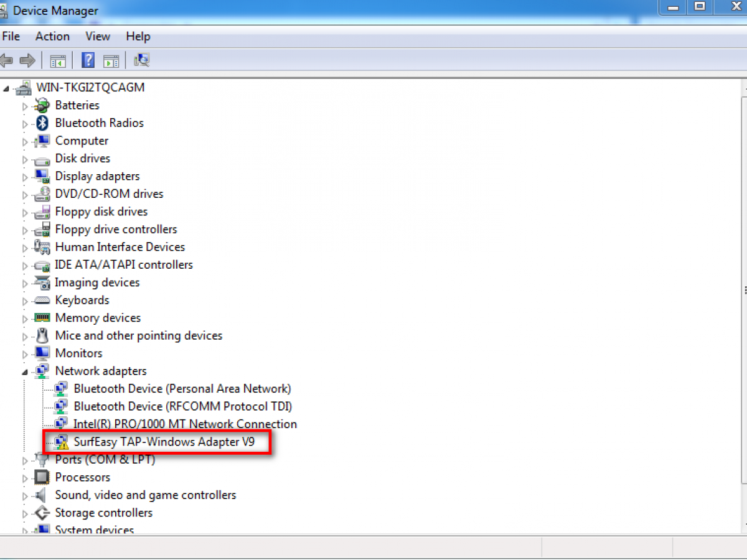
Task: Click Scan for hardware changes icon
Action: pyautogui.click(x=141, y=60)
